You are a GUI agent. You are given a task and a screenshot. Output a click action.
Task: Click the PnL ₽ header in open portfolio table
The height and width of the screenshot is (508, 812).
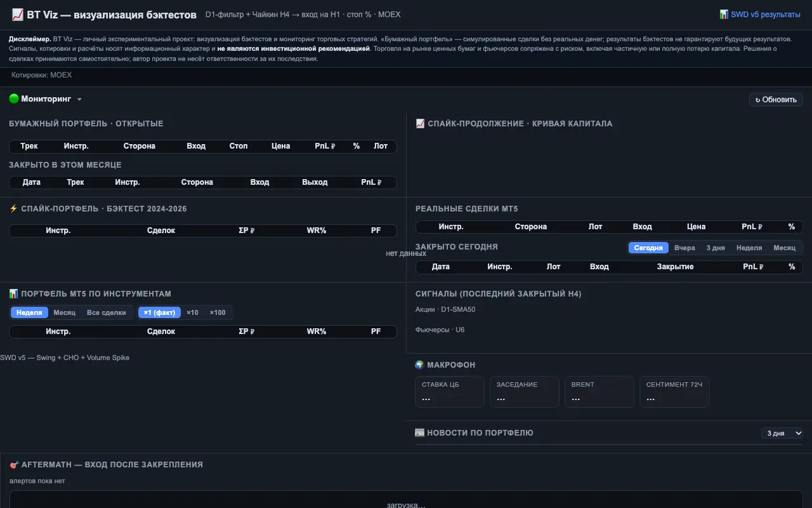click(x=325, y=146)
